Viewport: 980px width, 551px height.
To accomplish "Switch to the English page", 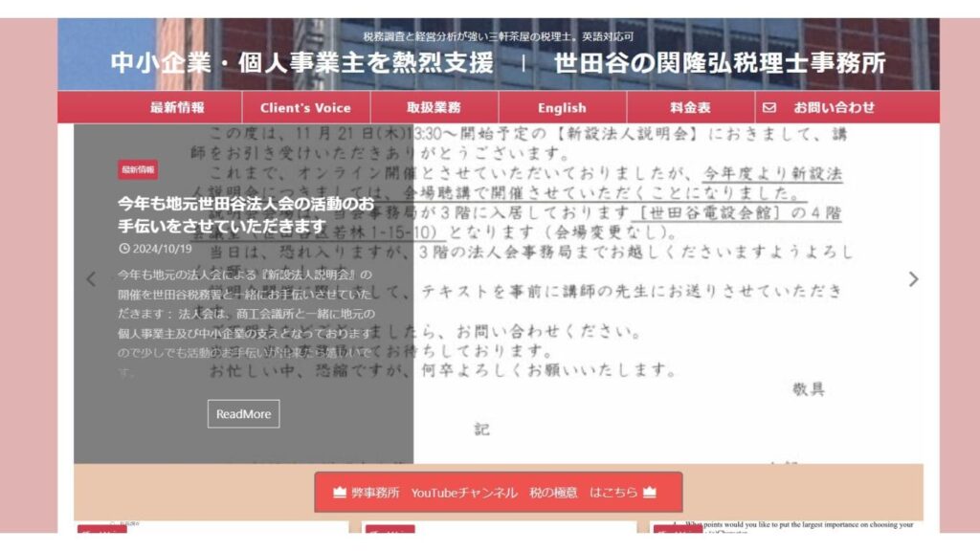I will pyautogui.click(x=562, y=108).
